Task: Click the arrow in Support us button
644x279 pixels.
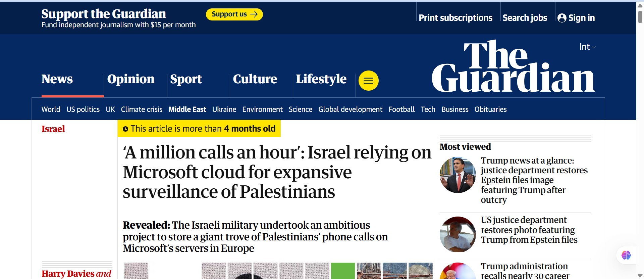Action: point(254,14)
